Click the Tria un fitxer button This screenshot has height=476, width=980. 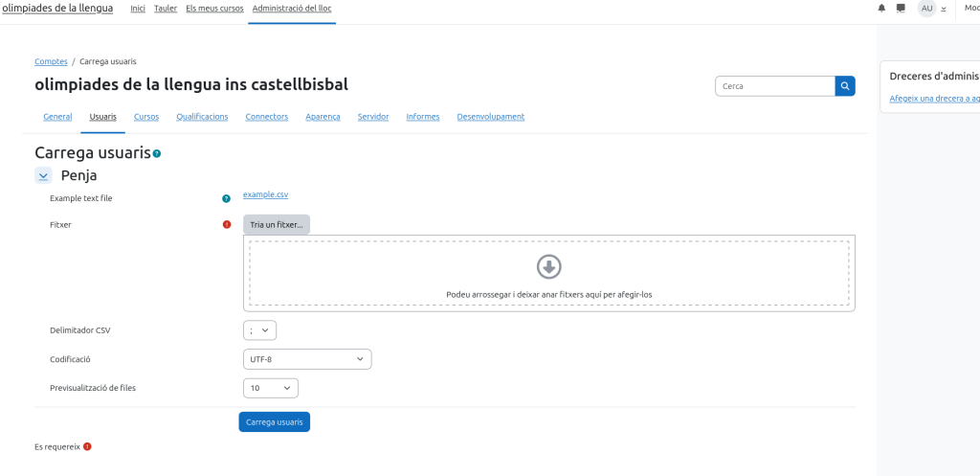click(x=277, y=225)
